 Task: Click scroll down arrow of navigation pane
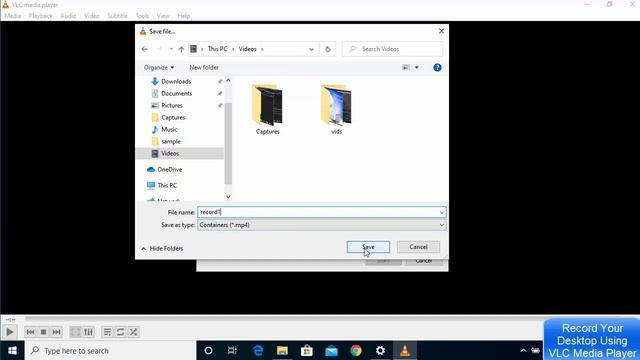click(228, 197)
